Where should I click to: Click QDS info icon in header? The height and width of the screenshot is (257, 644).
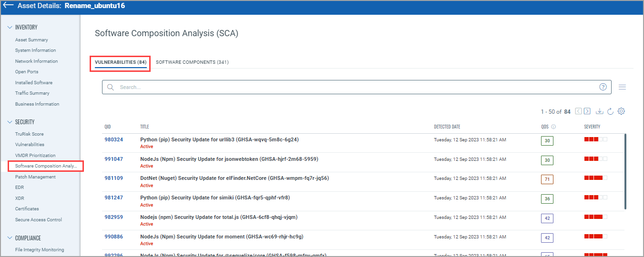[x=554, y=127]
